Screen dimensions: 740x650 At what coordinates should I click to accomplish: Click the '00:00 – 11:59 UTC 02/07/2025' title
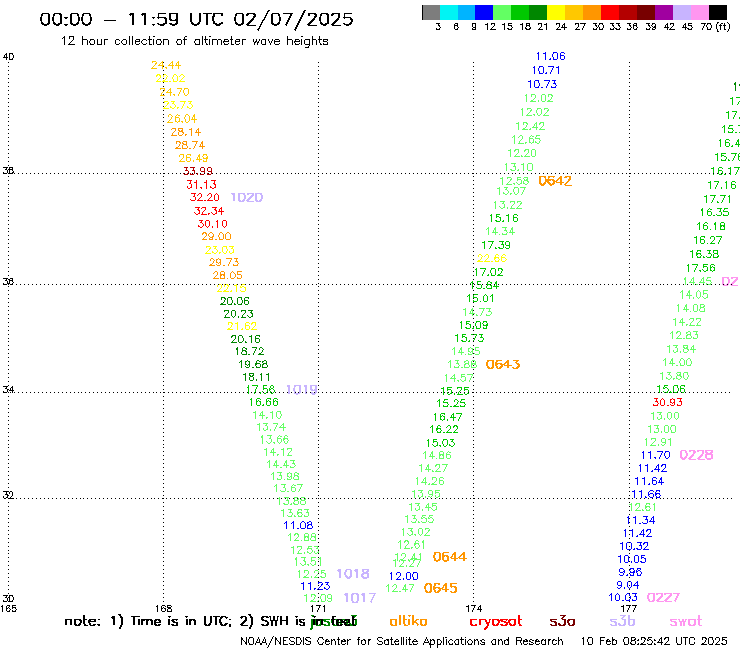pos(196,19)
